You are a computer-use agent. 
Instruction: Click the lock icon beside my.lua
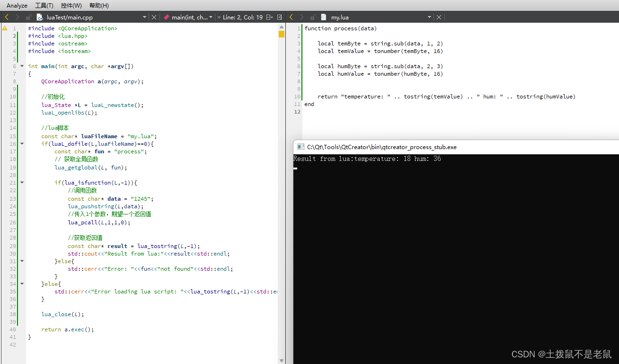tap(313, 17)
